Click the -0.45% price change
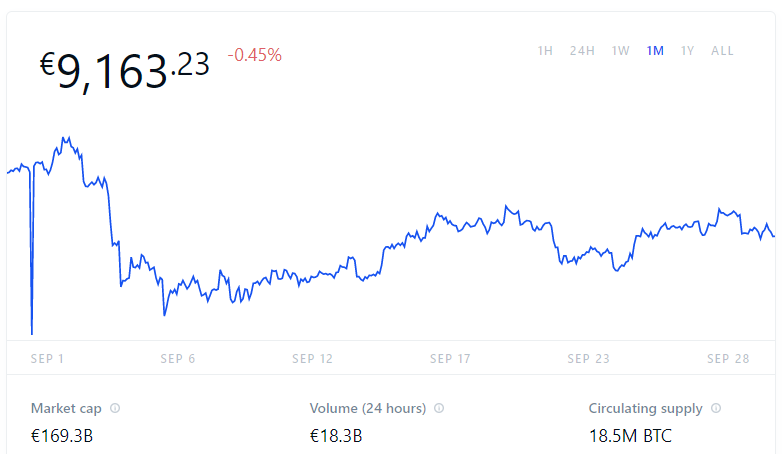The image size is (782, 454). [255, 55]
